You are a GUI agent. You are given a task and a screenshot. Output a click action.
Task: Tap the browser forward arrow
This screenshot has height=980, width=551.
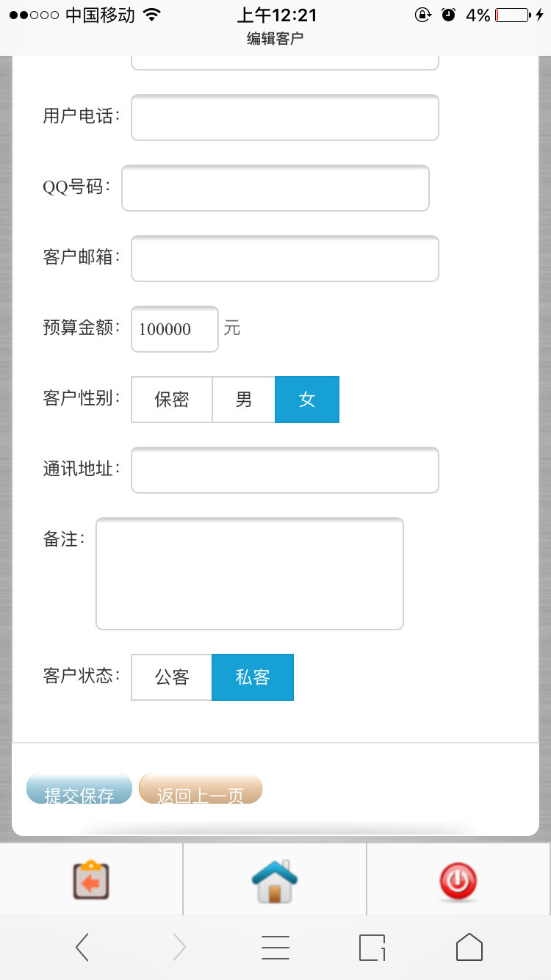tap(179, 948)
